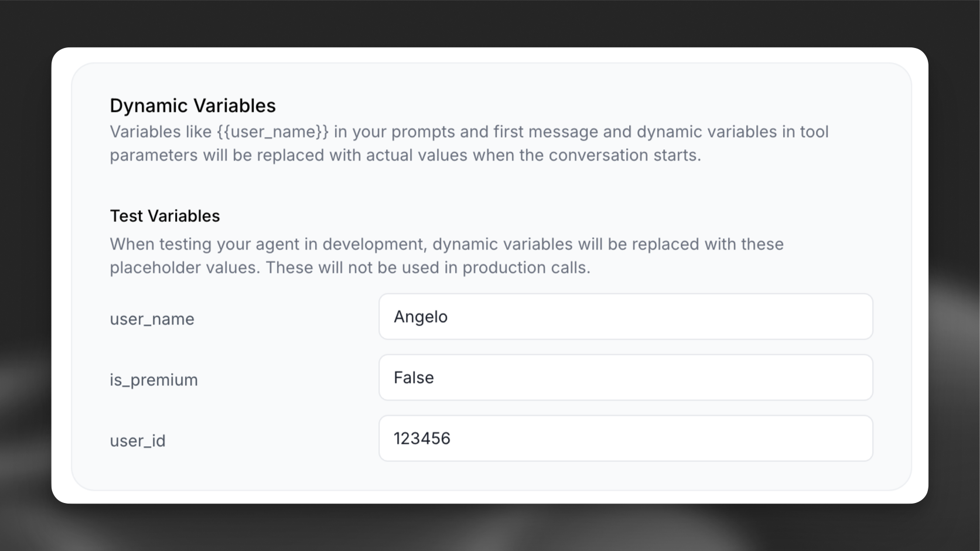Click the user_id field containing 123456
The height and width of the screenshot is (551, 980).
[x=625, y=438]
